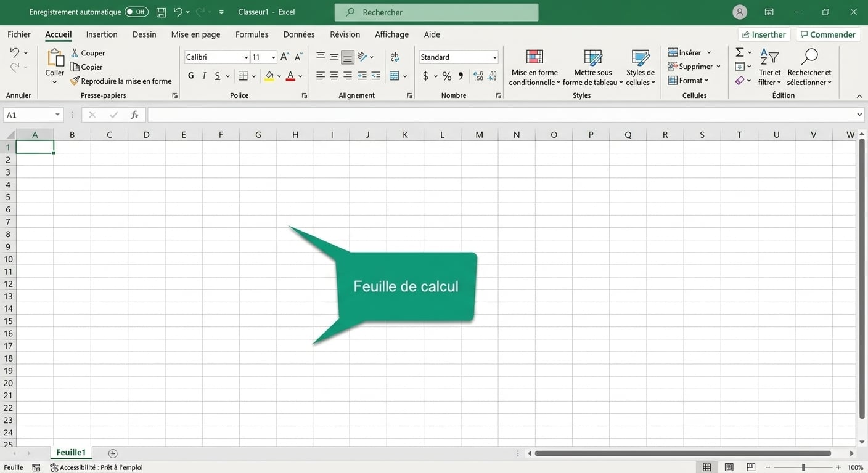
Task: Click the Inserther share button
Action: (764, 34)
